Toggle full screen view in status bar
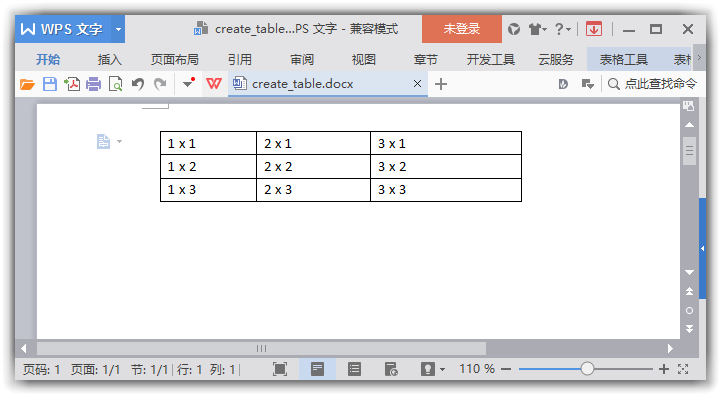The image size is (721, 395). [280, 369]
